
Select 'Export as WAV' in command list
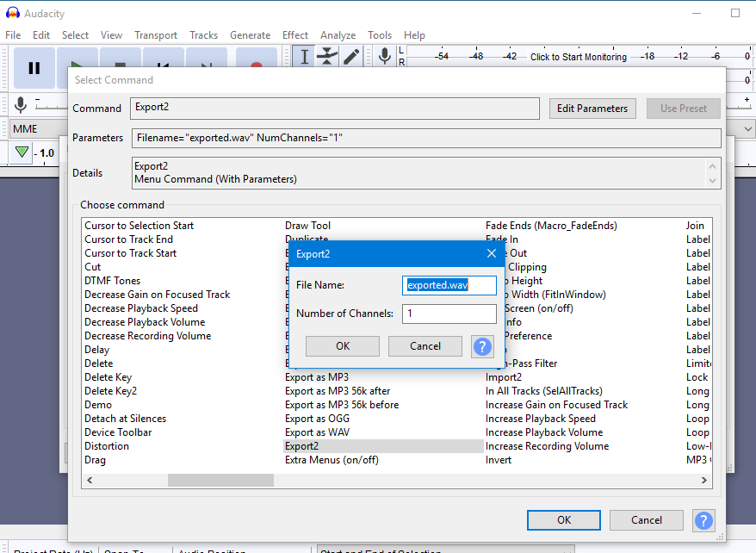click(318, 432)
